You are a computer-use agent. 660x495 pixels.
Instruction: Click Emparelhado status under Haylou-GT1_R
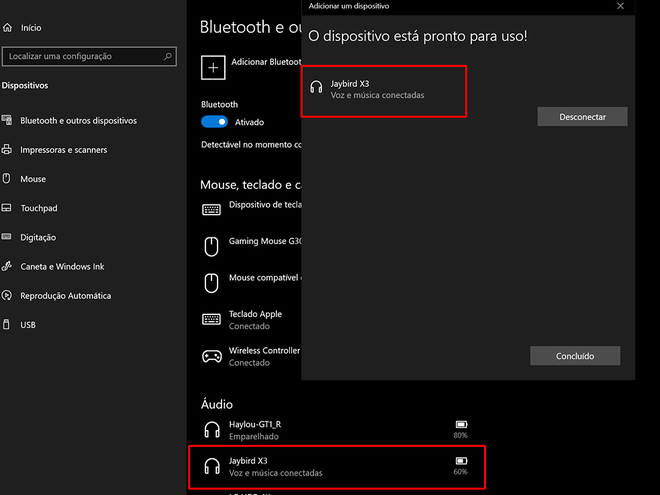[254, 436]
